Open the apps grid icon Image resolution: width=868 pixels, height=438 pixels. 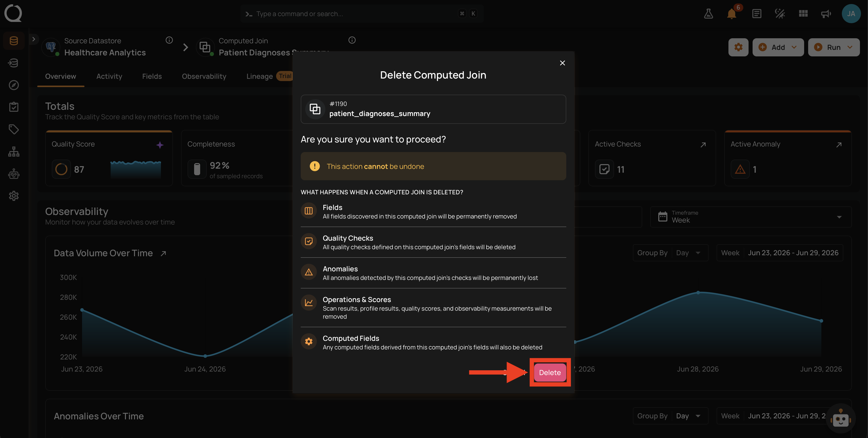click(803, 14)
